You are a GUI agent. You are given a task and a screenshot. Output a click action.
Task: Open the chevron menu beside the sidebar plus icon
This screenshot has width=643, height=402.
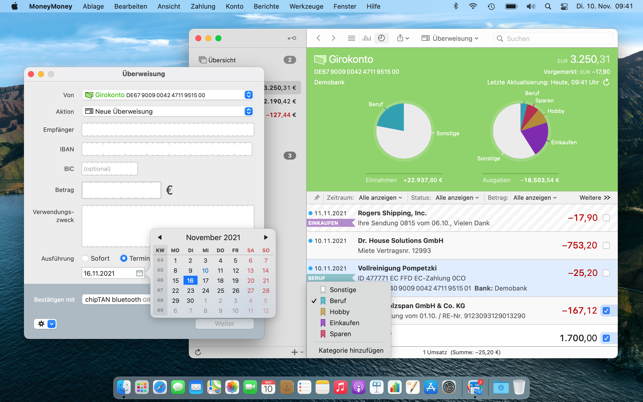[302, 352]
